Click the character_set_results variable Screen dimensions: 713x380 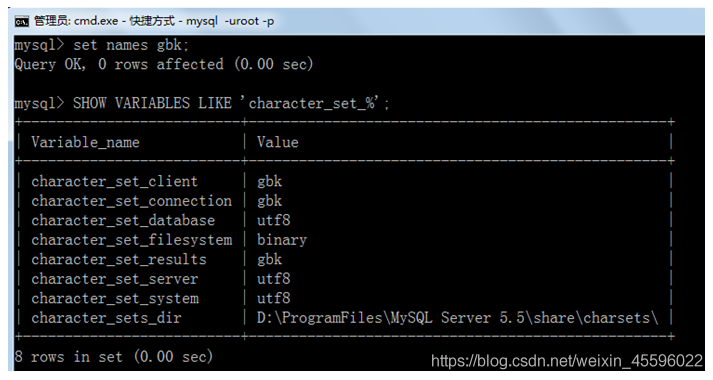point(119,260)
